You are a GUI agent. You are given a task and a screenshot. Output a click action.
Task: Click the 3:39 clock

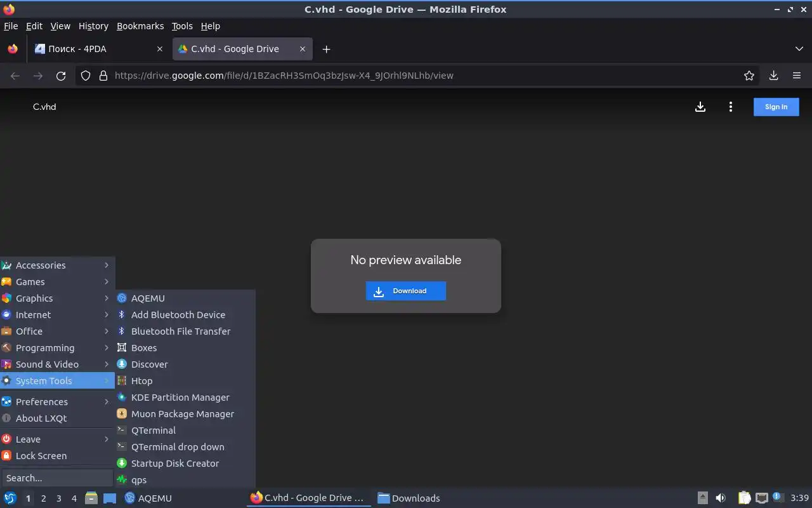[799, 498]
